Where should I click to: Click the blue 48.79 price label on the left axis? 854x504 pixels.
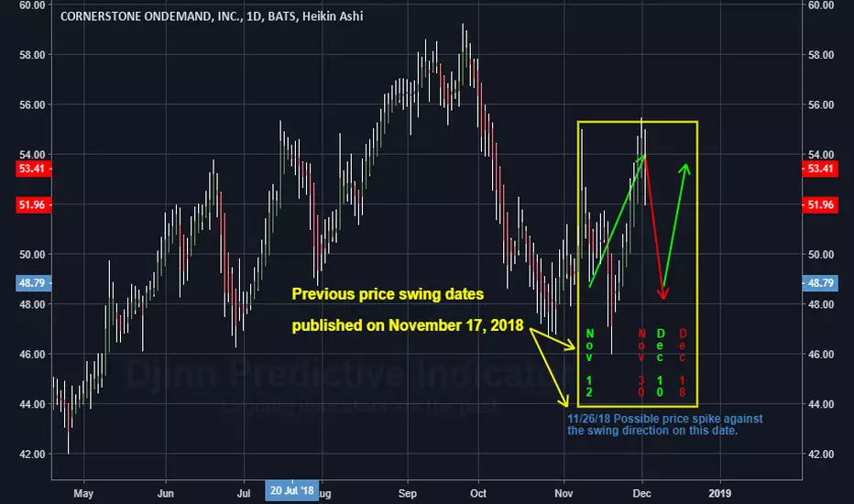tap(33, 283)
